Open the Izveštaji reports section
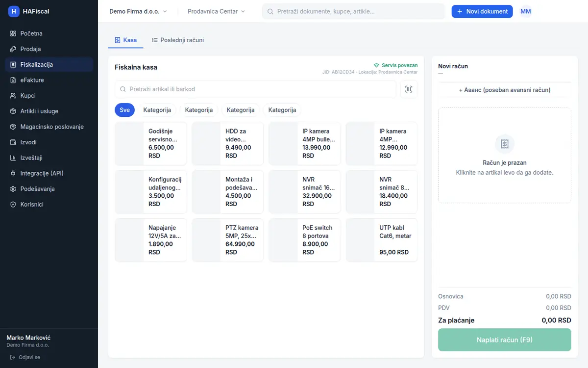Viewport: 588px width, 368px height. click(x=49, y=158)
